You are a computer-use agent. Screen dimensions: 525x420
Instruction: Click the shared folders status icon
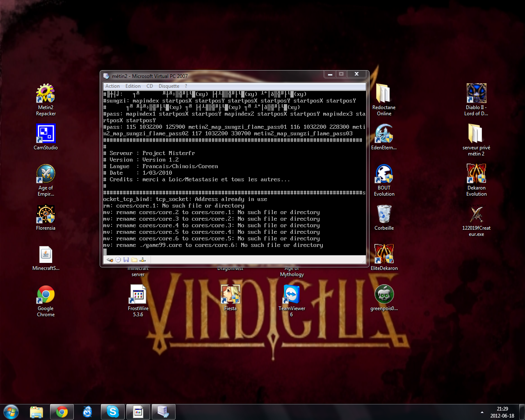pyautogui.click(x=135, y=260)
